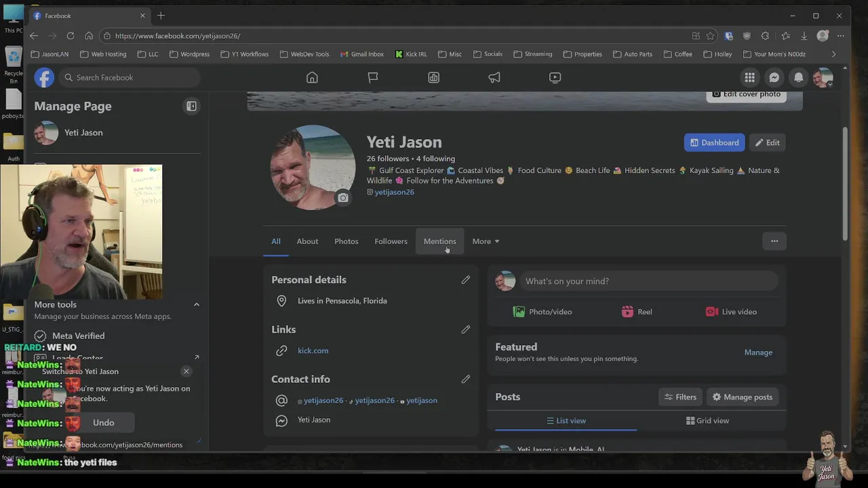Click the camera icon on profile picture
Screen dimensions: 868x488
tap(343, 198)
